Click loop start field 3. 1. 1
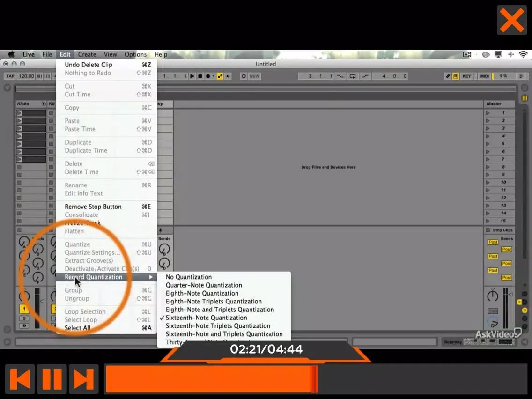 (316, 76)
